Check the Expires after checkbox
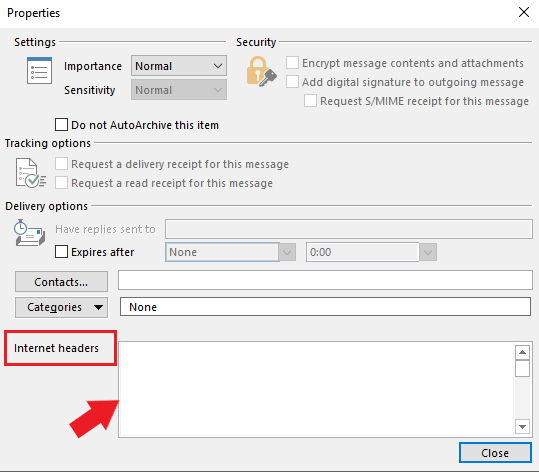Viewport: 539px width, 472px height. coord(62,252)
